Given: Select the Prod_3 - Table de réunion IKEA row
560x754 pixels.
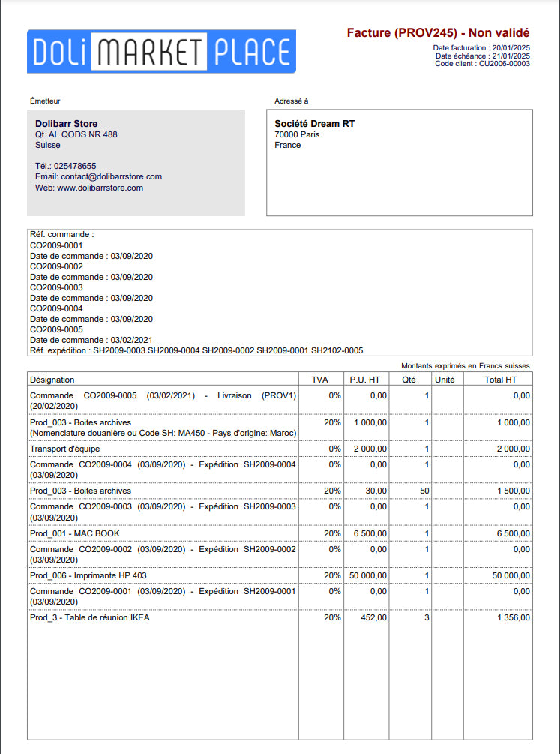Looking at the screenshot, I should (90, 617).
